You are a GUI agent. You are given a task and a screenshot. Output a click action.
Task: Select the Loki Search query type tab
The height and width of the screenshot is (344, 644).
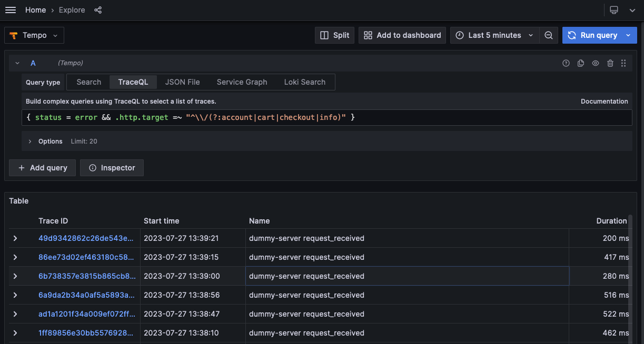click(304, 82)
